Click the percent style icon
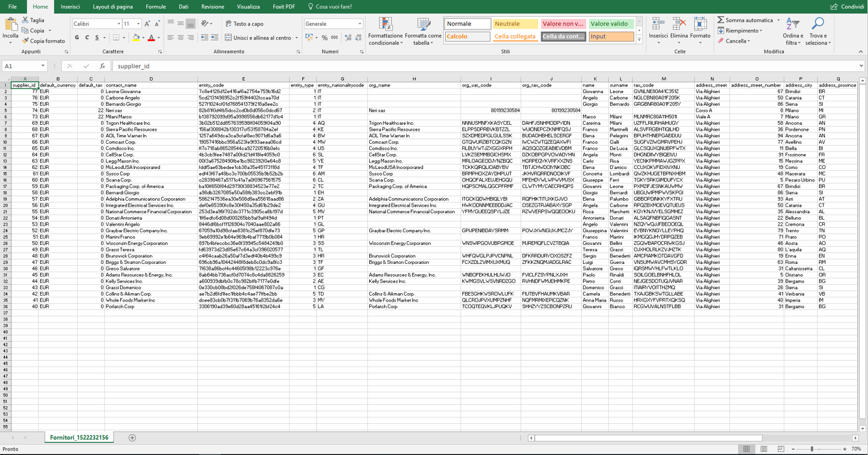The width and height of the screenshot is (868, 455). tap(324, 38)
